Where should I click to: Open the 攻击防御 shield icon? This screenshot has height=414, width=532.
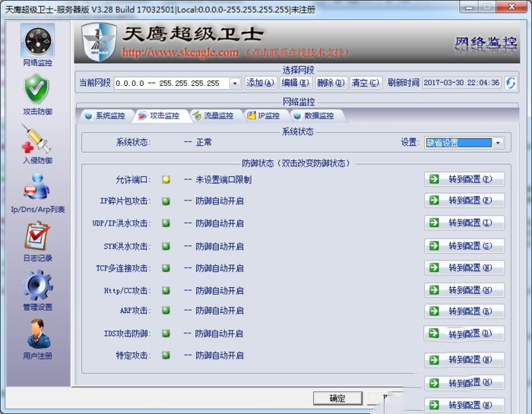pos(37,90)
